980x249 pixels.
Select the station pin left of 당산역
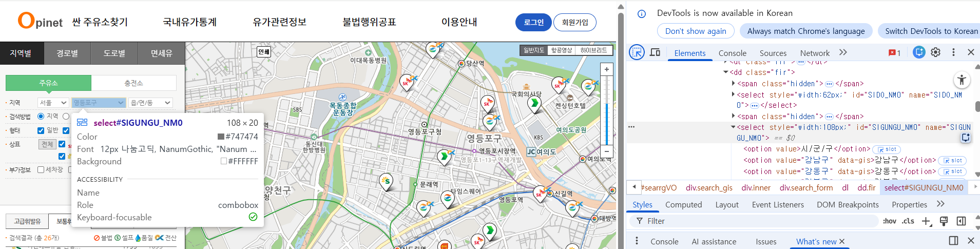[x=434, y=50]
